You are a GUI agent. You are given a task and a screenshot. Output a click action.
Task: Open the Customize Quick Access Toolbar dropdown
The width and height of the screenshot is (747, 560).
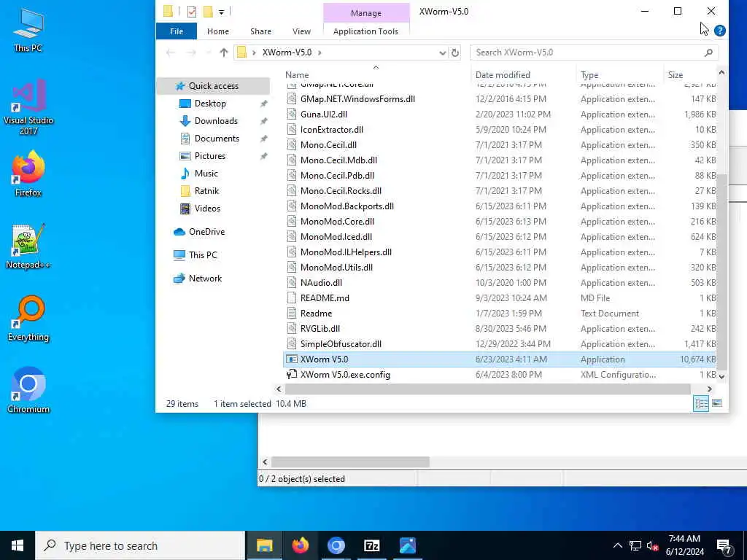pos(221,12)
